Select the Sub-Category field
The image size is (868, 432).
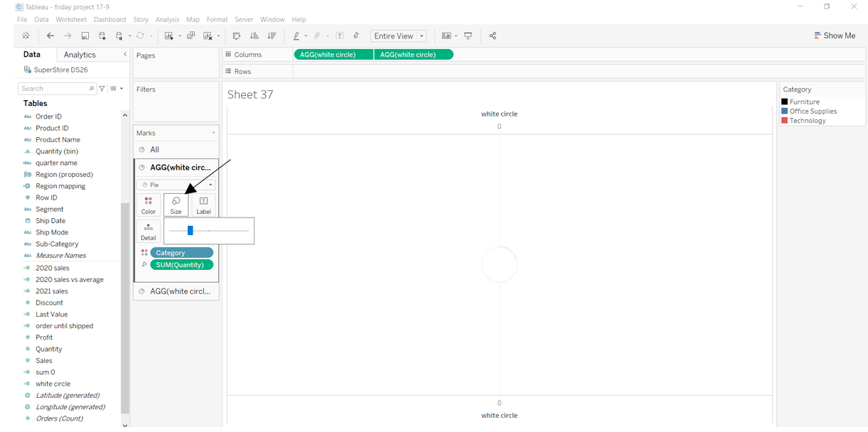pos(57,244)
